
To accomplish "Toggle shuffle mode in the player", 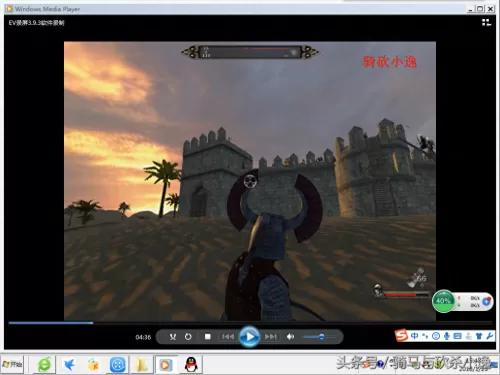I will [173, 337].
